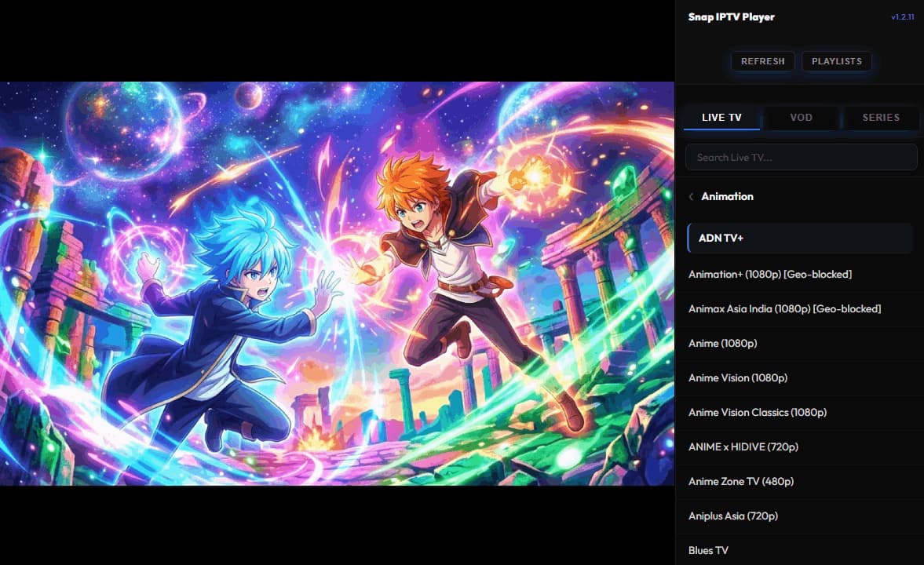This screenshot has height=565, width=924.
Task: Select Anime Zone TV (480p)
Action: click(740, 481)
